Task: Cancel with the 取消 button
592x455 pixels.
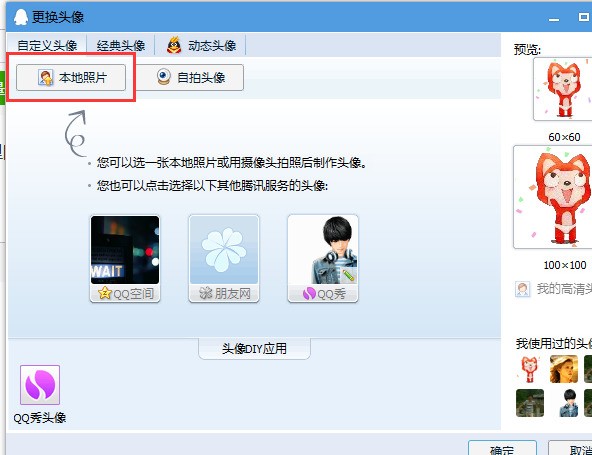Action: 570,448
